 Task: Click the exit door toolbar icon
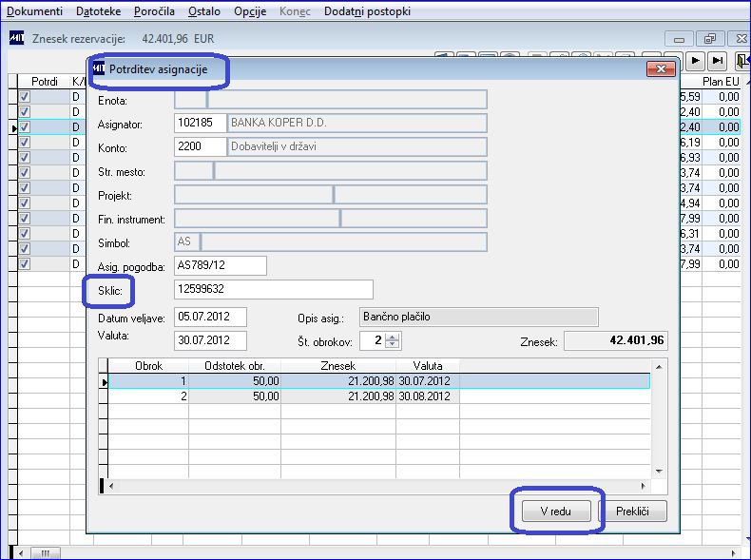(x=742, y=61)
